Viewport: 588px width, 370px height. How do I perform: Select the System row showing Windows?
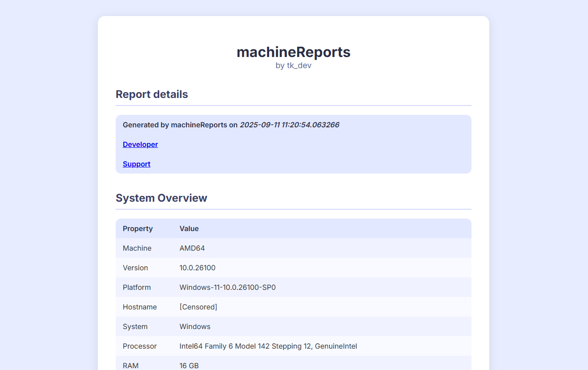point(195,326)
